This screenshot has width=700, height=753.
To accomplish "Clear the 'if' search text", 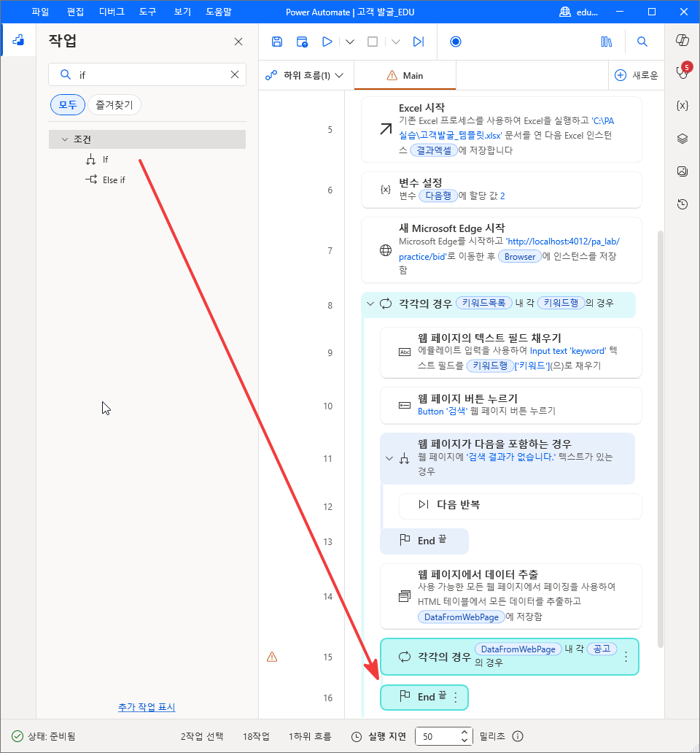I will tap(235, 74).
